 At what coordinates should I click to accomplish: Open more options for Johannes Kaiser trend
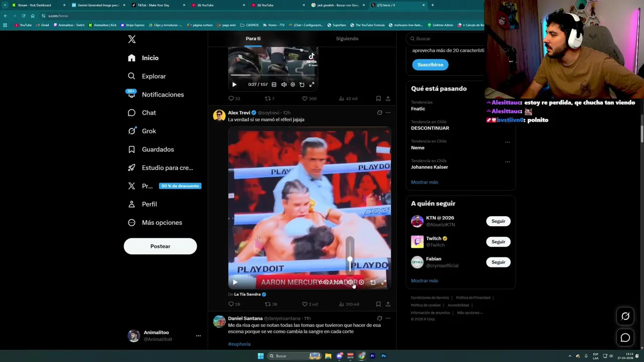(507, 162)
